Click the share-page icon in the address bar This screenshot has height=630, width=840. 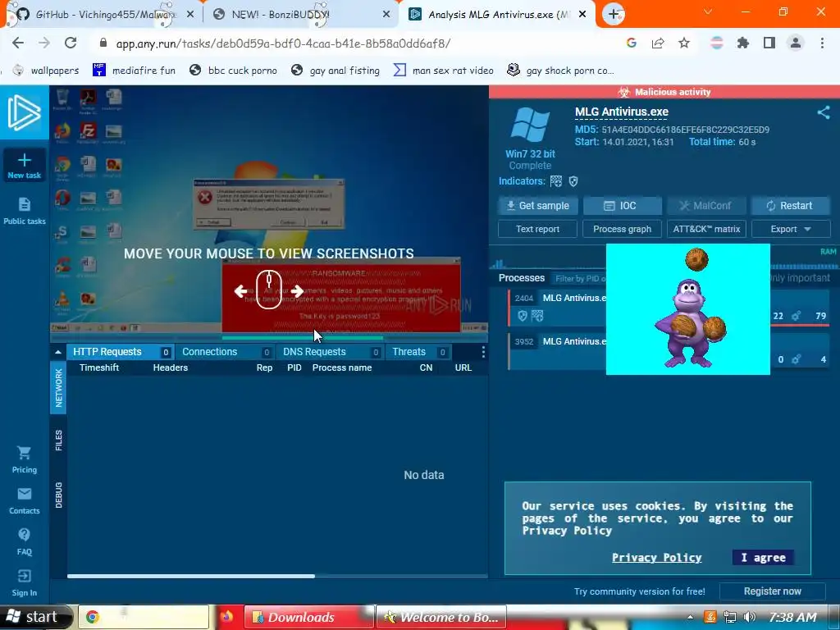[x=658, y=43]
